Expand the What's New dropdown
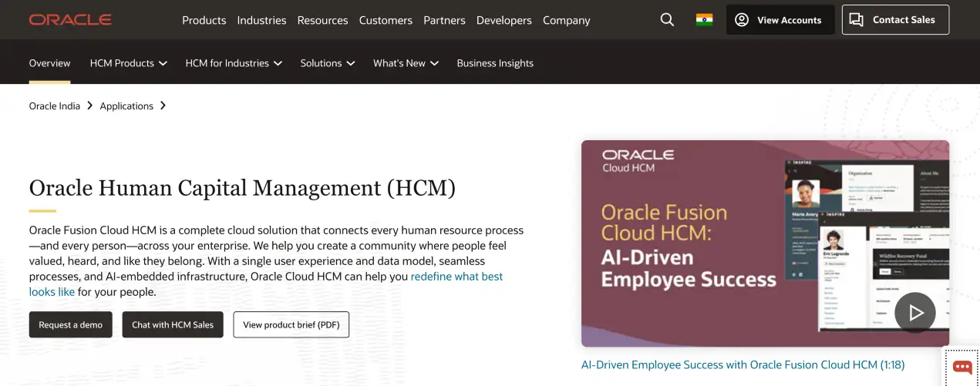 [406, 63]
